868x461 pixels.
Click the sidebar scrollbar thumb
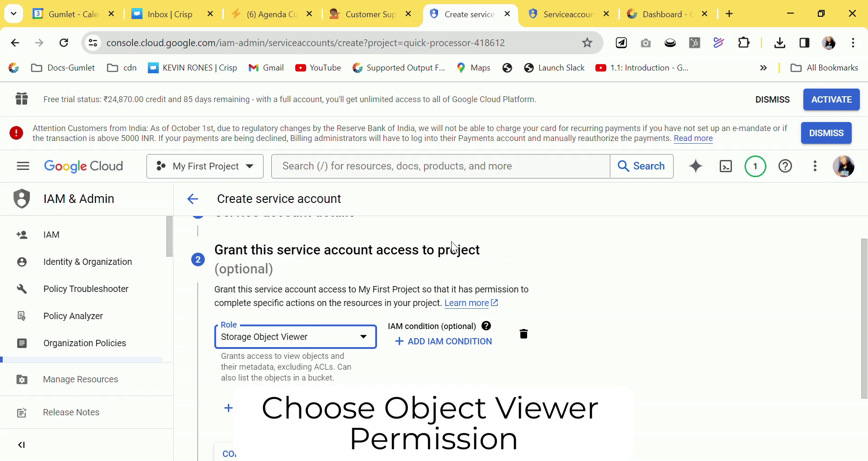point(170,236)
